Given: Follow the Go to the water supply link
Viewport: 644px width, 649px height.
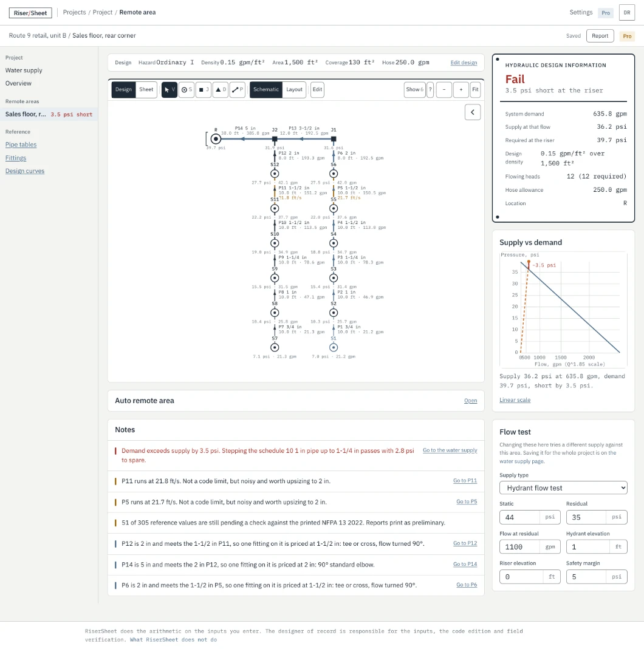Looking at the screenshot, I should (450, 450).
